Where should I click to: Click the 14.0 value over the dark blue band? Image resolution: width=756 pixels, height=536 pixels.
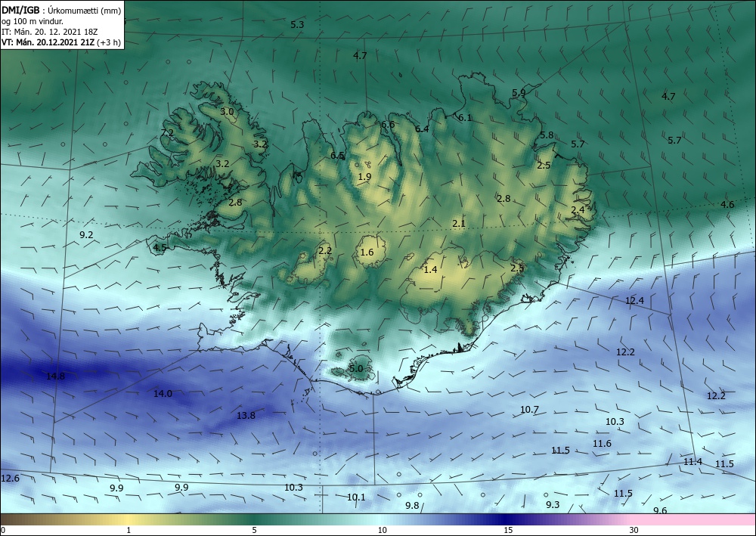(x=163, y=394)
